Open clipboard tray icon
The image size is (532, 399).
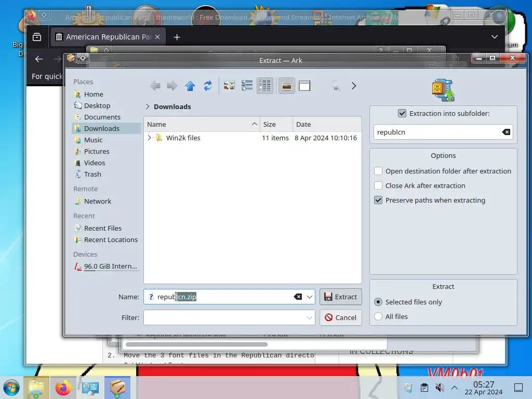point(424,388)
